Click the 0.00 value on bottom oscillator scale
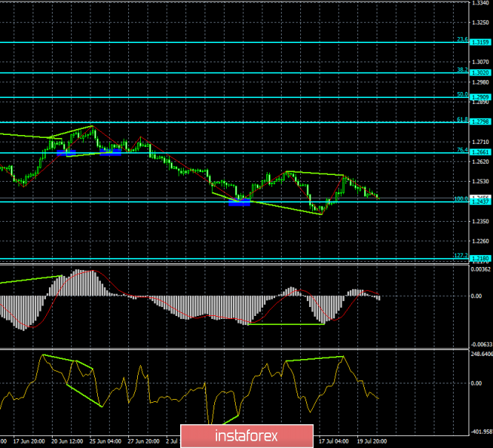This screenshot has height=448, width=493. click(477, 383)
